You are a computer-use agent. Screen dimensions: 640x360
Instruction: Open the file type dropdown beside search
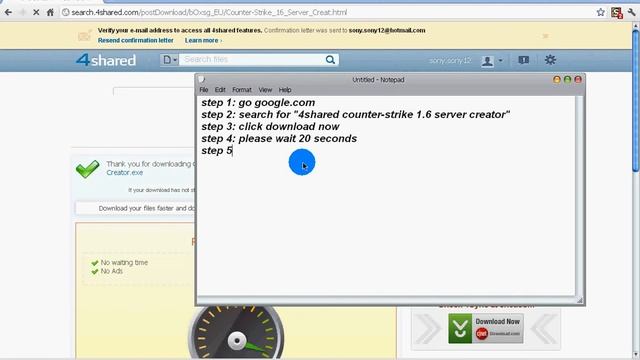169,60
